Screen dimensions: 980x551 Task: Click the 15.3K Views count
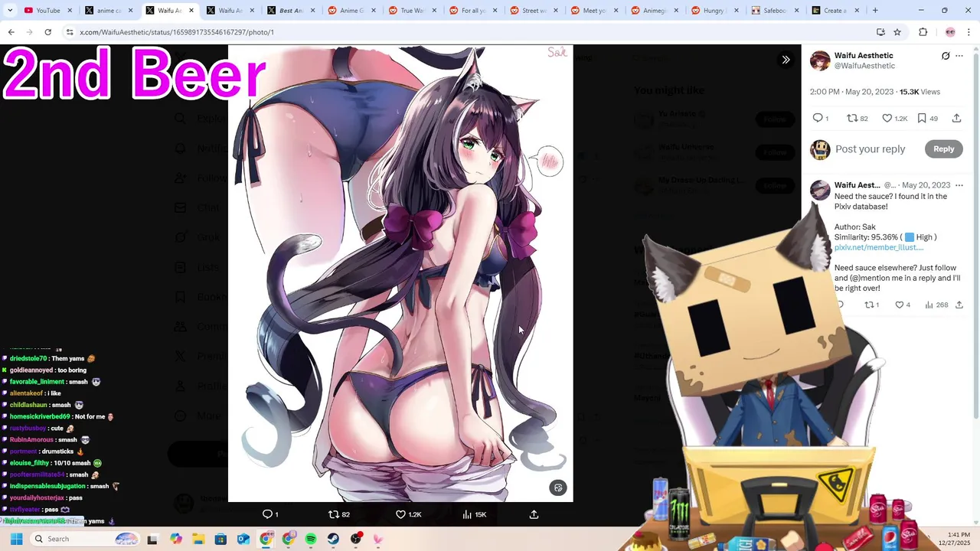pyautogui.click(x=920, y=92)
